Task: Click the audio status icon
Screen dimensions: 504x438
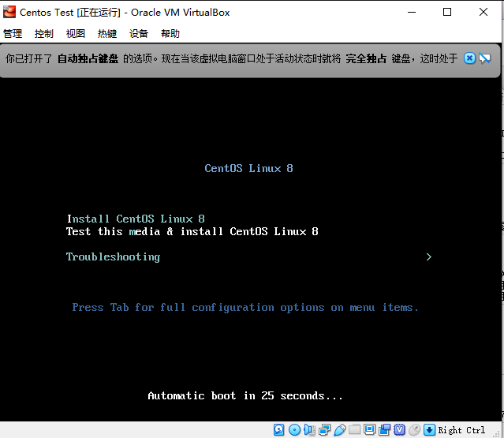Action: pos(309,429)
